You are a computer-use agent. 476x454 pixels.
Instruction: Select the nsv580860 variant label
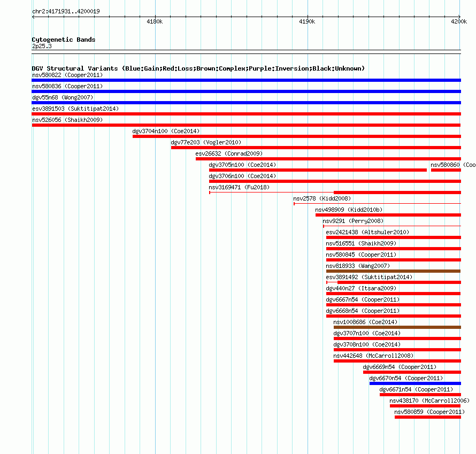coord(453,165)
